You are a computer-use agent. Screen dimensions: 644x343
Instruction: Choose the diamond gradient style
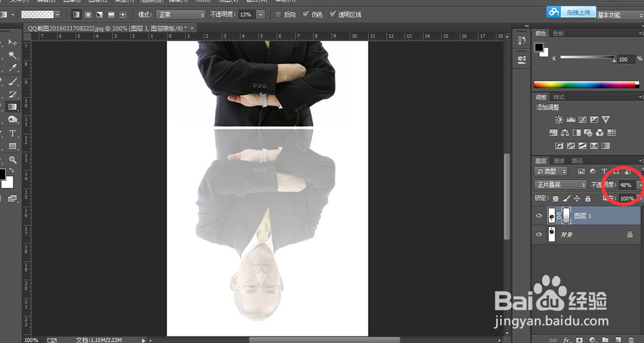coord(122,14)
